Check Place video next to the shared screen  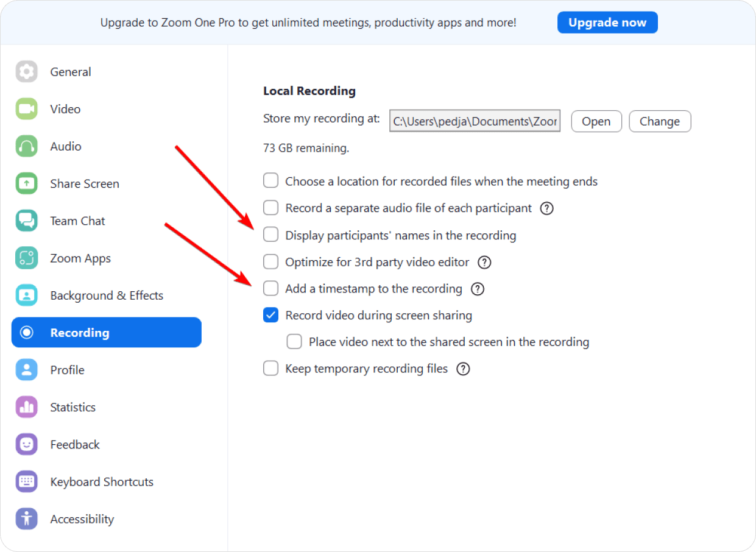(294, 342)
